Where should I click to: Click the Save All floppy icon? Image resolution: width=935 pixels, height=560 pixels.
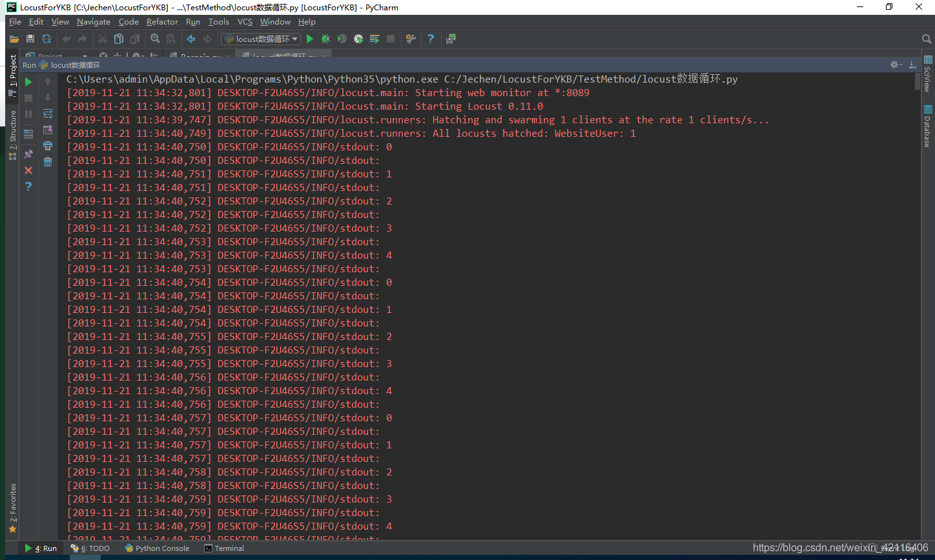pos(30,39)
